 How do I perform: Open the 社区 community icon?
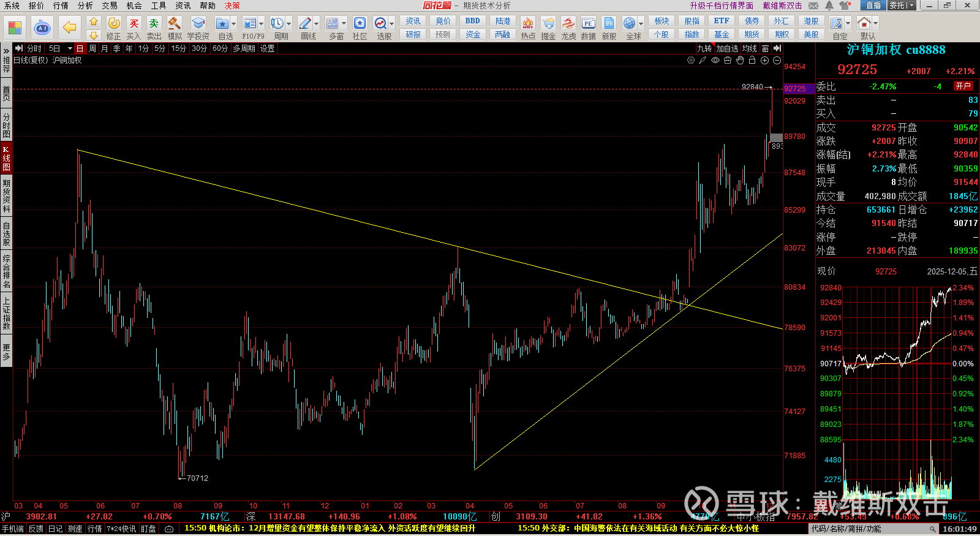pyautogui.click(x=360, y=28)
